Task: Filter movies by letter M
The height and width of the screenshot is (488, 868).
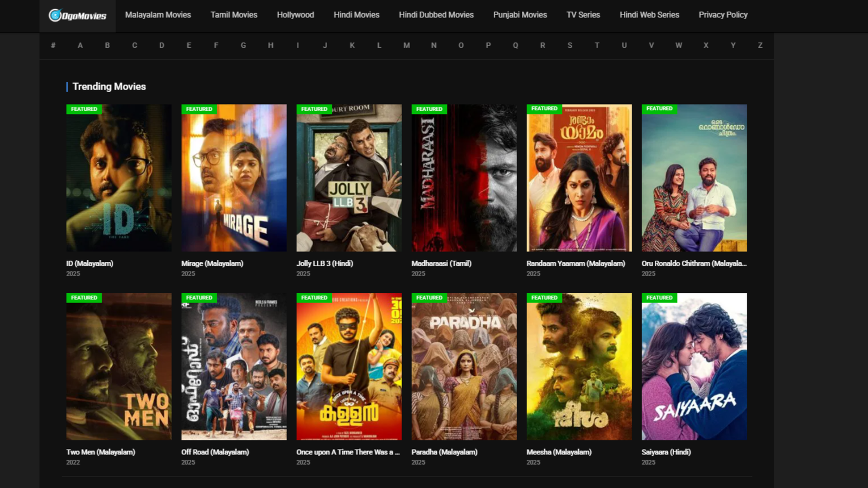Action: coord(406,46)
